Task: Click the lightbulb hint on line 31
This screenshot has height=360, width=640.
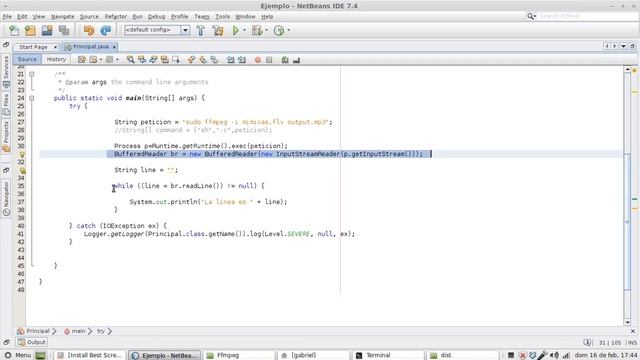Action: pyautogui.click(x=22, y=154)
